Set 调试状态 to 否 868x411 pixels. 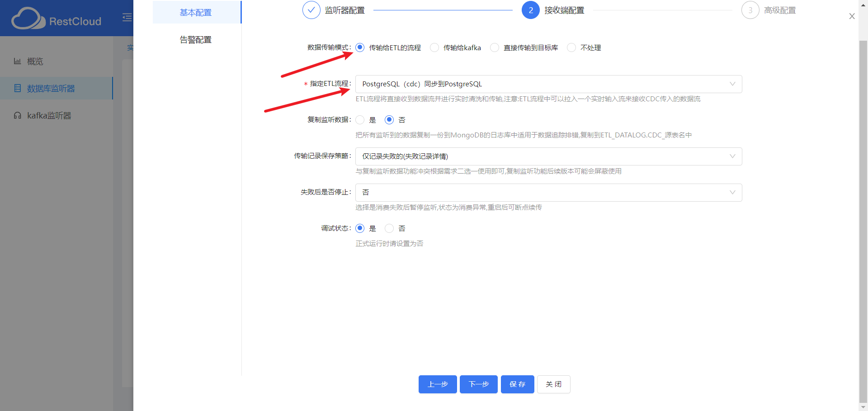(x=389, y=228)
